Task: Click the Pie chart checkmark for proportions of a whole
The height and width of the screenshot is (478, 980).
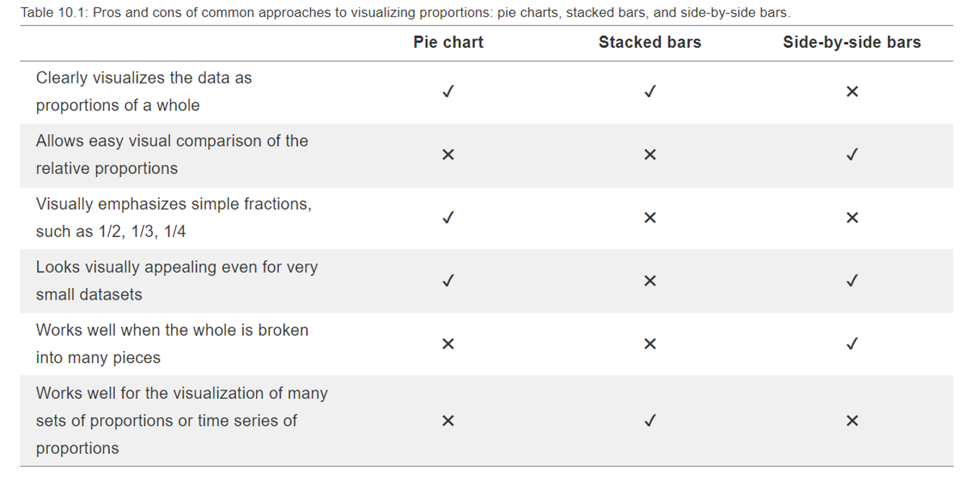Action: click(x=448, y=91)
